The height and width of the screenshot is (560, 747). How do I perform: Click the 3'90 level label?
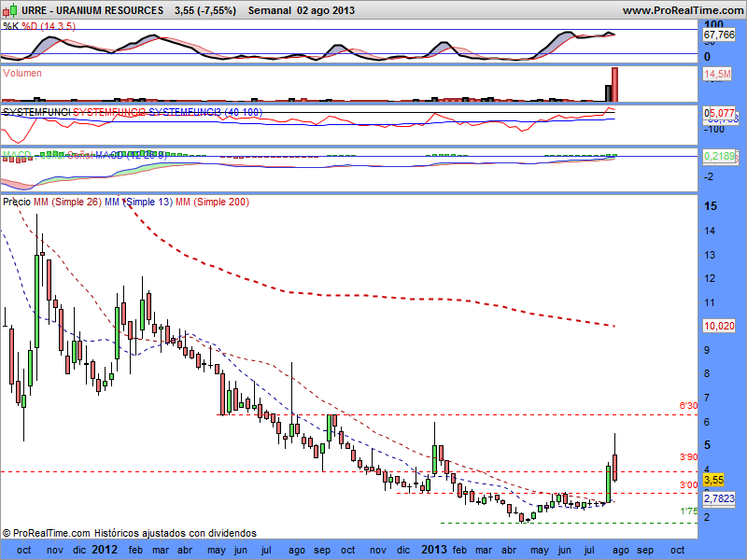688,457
